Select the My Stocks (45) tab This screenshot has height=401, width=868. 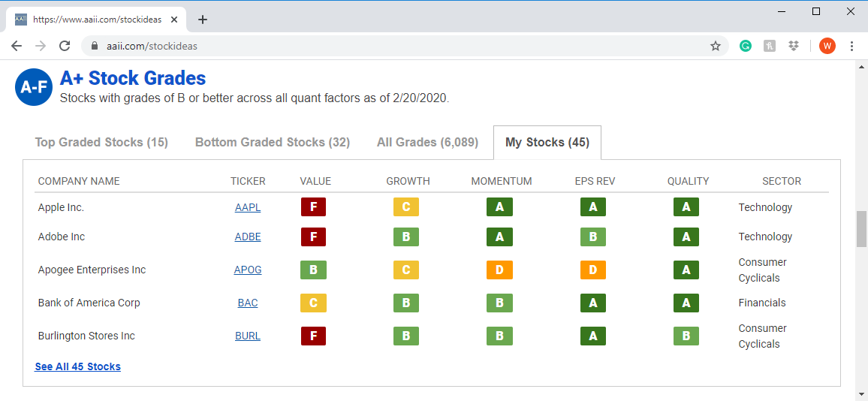(x=547, y=143)
